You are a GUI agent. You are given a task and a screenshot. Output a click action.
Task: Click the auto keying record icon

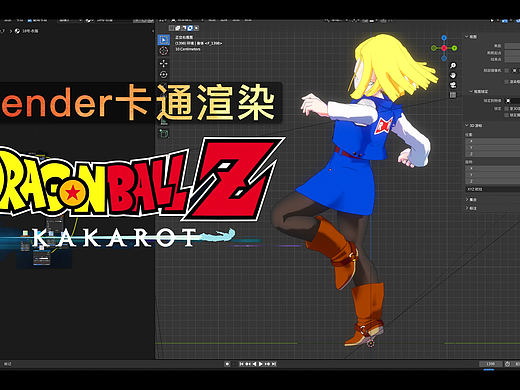pos(227,364)
